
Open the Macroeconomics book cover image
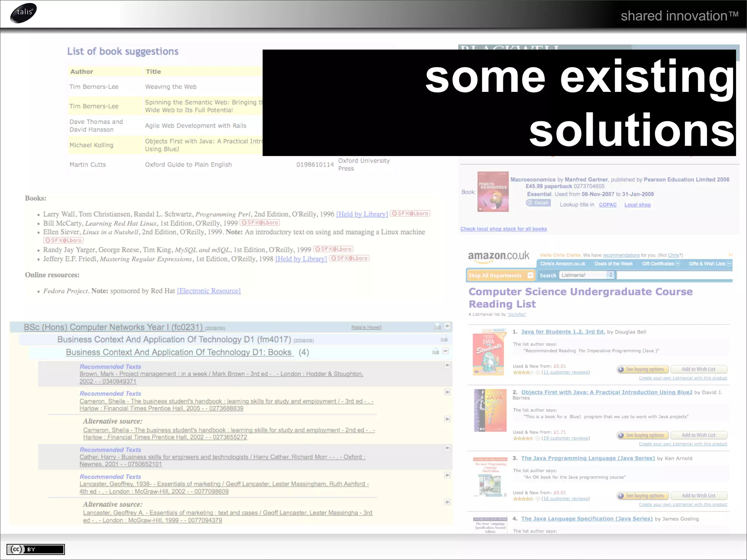[493, 192]
